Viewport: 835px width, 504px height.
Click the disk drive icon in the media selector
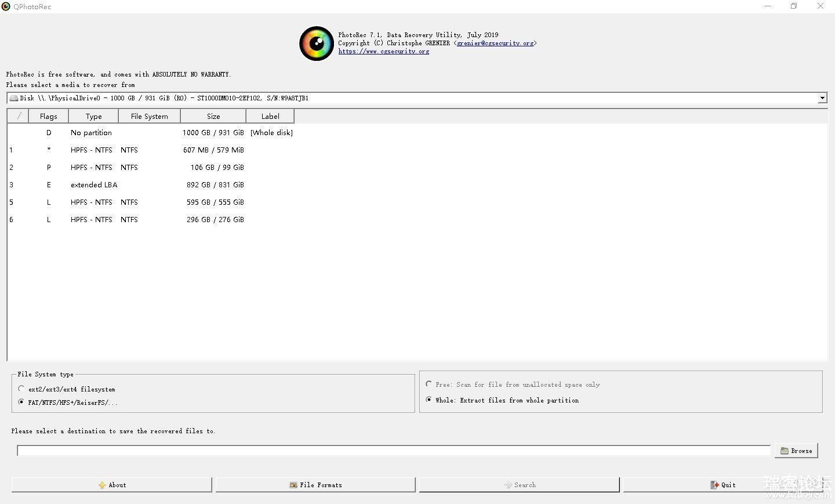(x=14, y=98)
